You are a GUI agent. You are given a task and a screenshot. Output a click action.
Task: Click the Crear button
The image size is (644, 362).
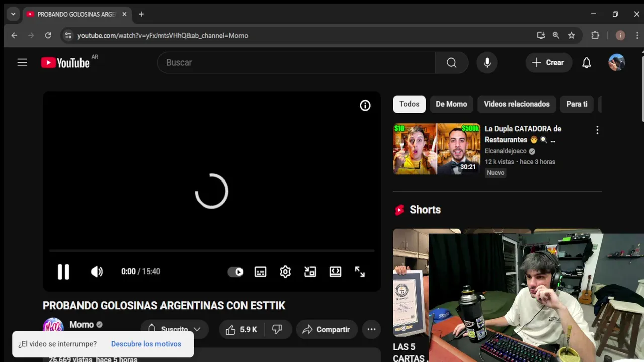[x=548, y=63]
